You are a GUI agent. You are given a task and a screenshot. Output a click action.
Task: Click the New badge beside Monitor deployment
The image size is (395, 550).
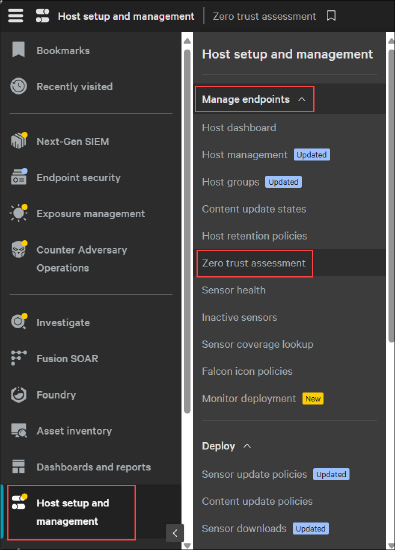tap(313, 398)
